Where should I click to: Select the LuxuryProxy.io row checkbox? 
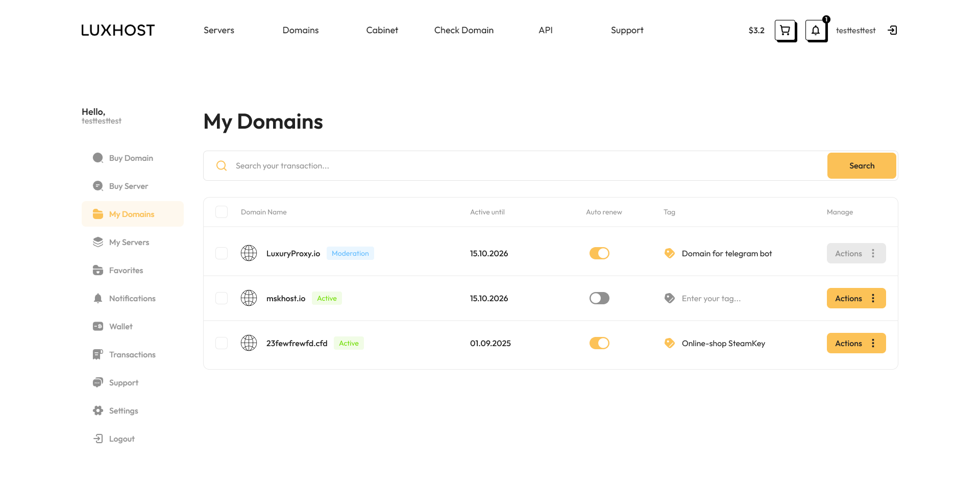coord(222,253)
